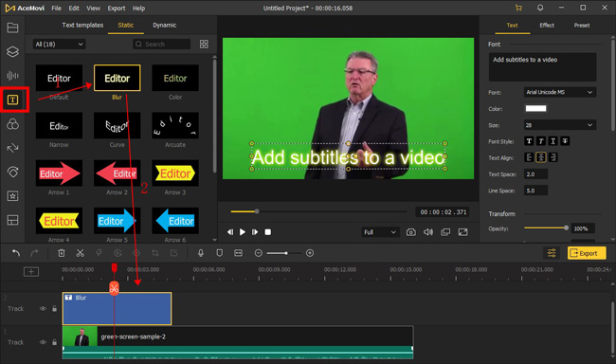Lock the green-screen video track
The height and width of the screenshot is (364, 616).
point(54,342)
